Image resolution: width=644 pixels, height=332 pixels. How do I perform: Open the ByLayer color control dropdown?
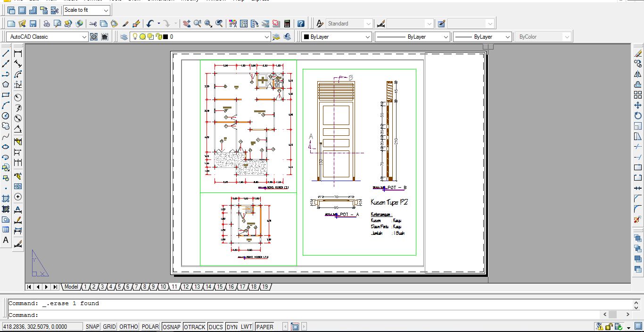click(368, 37)
